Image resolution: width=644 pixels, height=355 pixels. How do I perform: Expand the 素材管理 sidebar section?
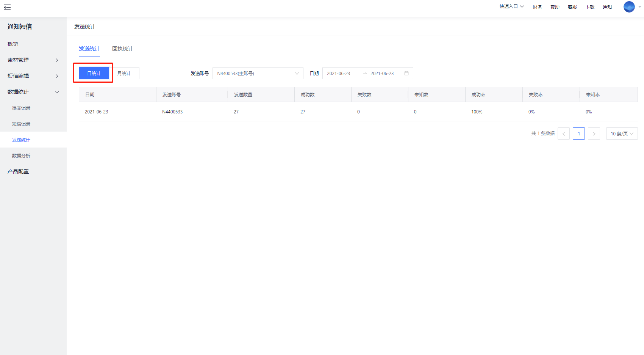(33, 60)
